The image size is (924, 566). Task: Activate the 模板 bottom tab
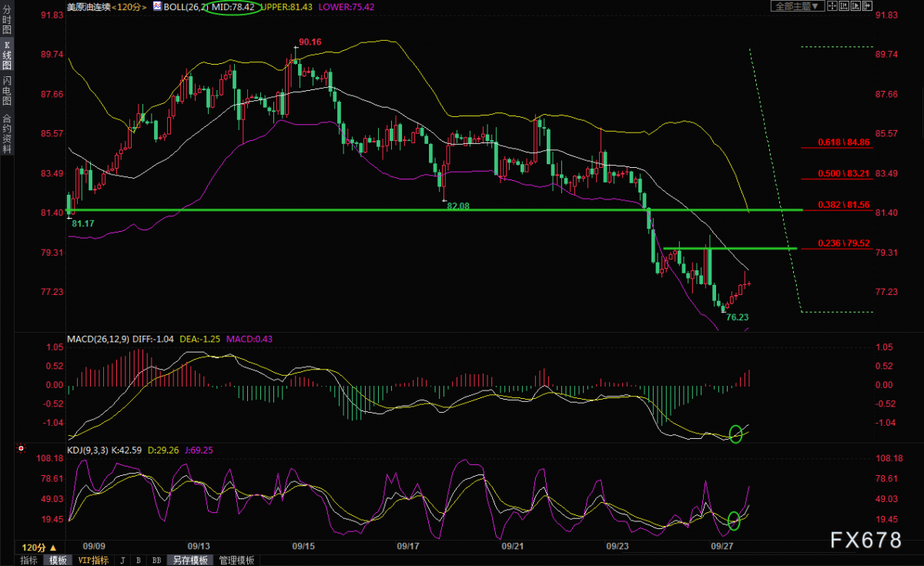click(x=58, y=560)
